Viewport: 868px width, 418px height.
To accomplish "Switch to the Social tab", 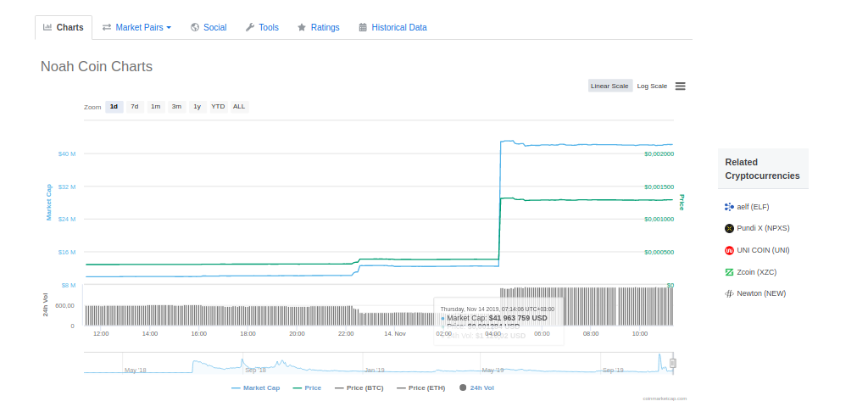I will click(x=209, y=27).
